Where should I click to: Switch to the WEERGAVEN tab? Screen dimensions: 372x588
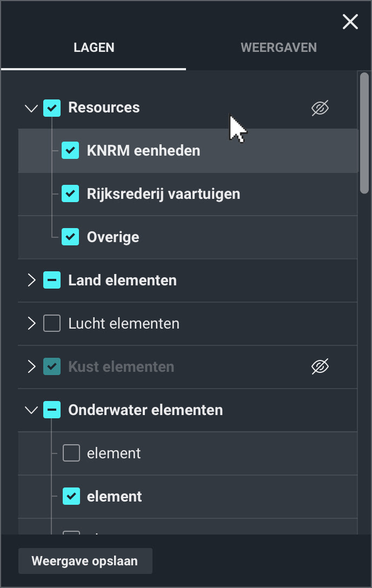click(x=278, y=48)
